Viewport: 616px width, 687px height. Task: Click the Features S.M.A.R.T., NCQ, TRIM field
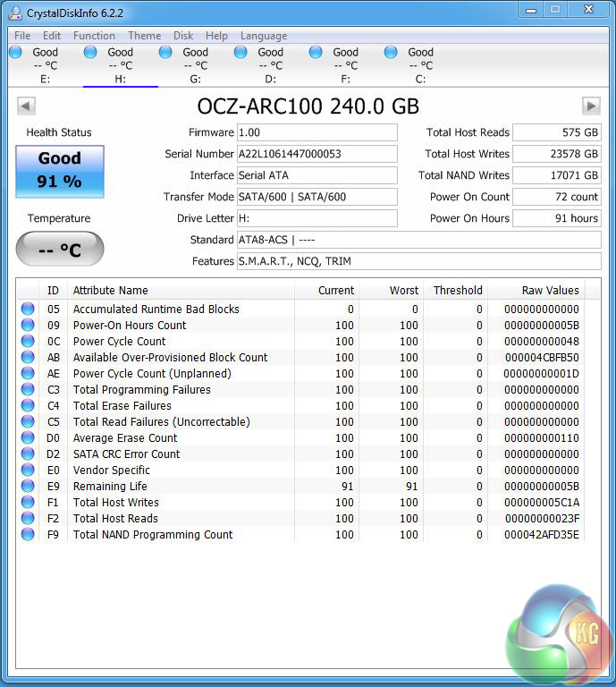pos(419,261)
